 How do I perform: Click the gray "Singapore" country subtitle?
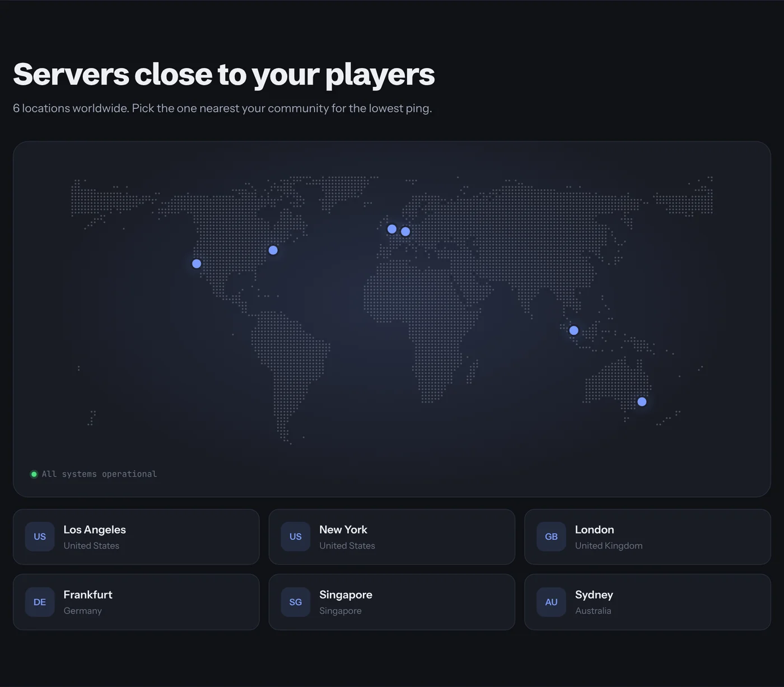coord(340,611)
